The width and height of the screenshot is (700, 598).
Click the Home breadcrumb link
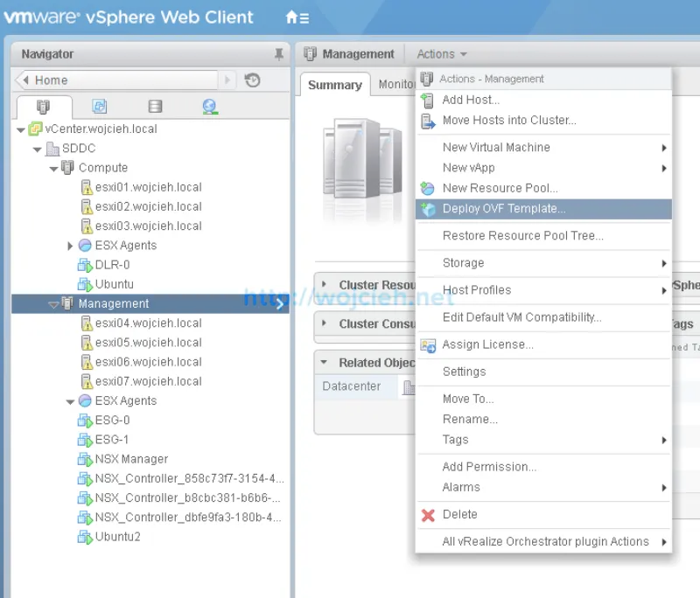50,80
